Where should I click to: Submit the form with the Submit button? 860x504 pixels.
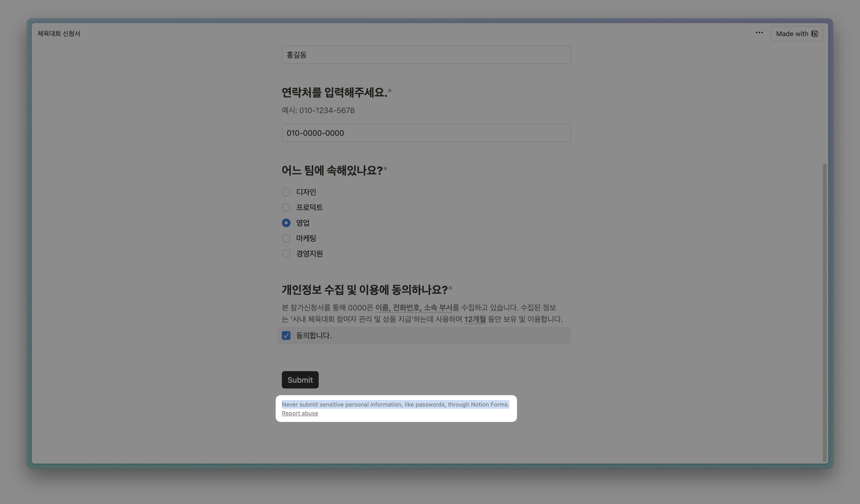click(x=300, y=380)
